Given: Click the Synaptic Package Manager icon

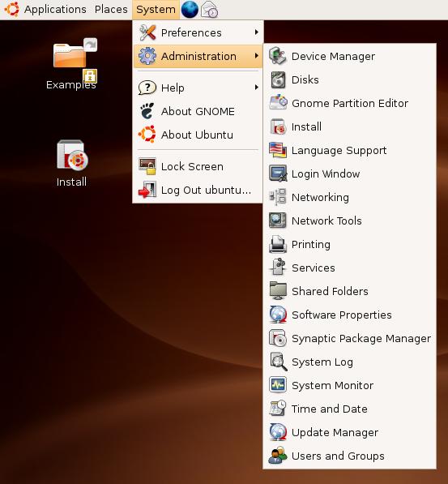Looking at the screenshot, I should tap(278, 338).
